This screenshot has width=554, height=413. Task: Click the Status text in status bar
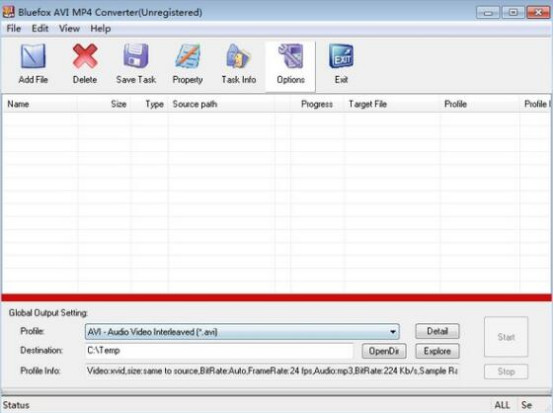click(16, 405)
